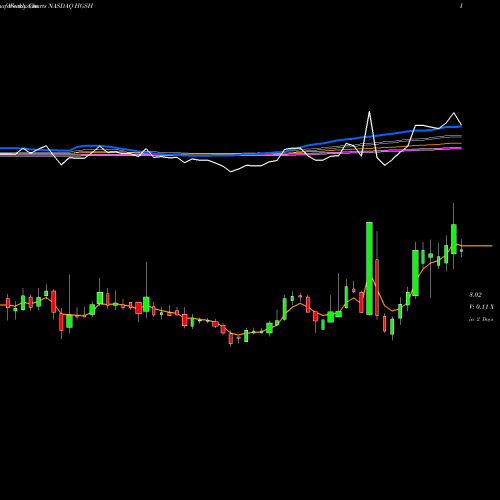Click the white line's highest spike
This screenshot has height=500, width=500.
[x=369, y=112]
